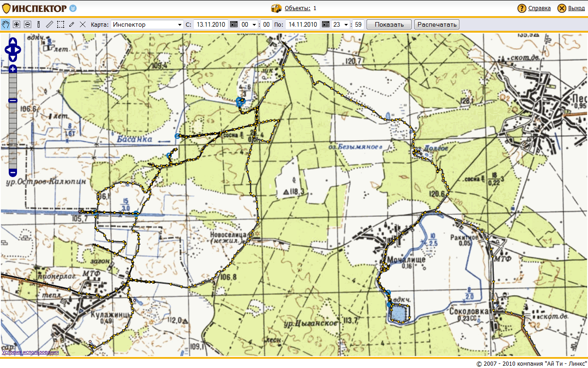Select the ruler measurement tool
The width and height of the screenshot is (588, 368).
pos(50,24)
